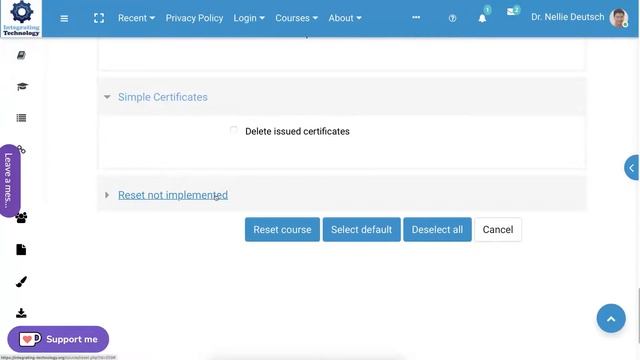Open the About dropdown menu

tap(345, 18)
